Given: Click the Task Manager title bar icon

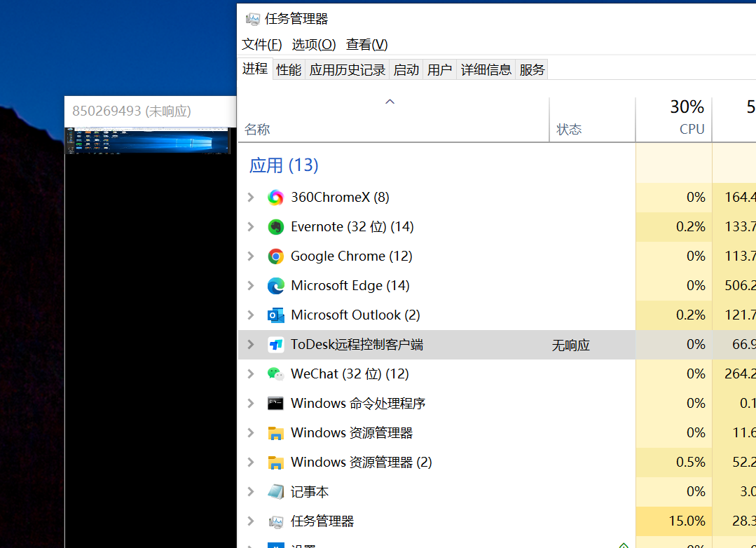Looking at the screenshot, I should pos(253,19).
